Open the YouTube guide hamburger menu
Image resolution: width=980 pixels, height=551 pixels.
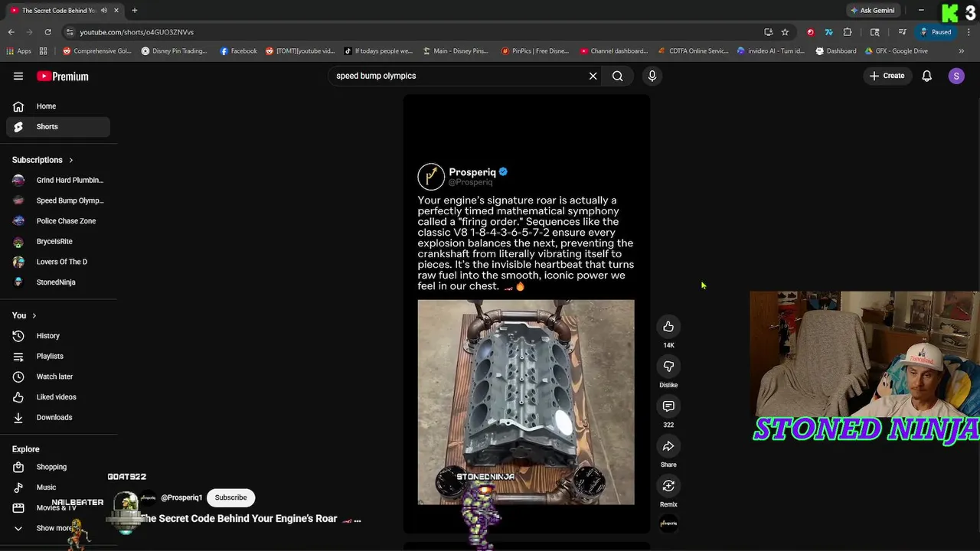[x=18, y=76]
